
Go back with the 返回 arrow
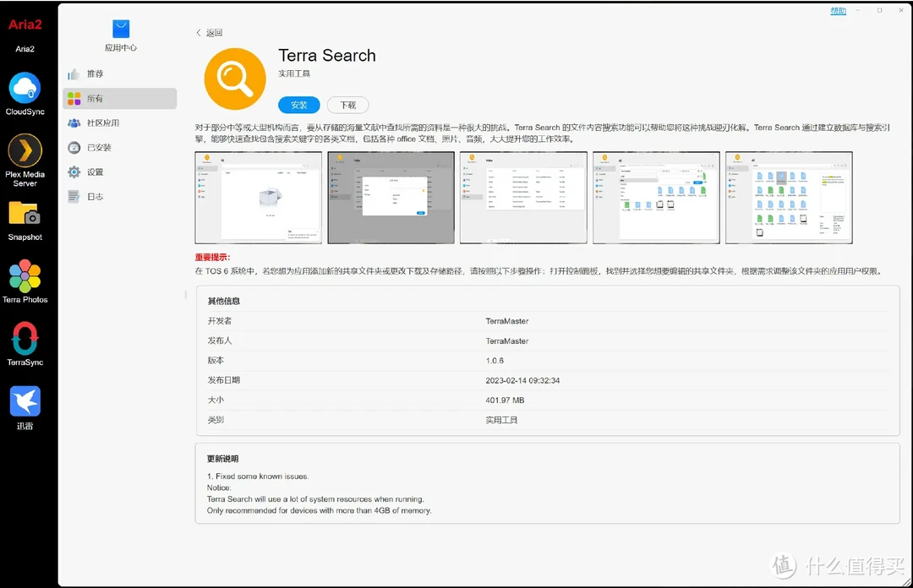pyautogui.click(x=199, y=33)
